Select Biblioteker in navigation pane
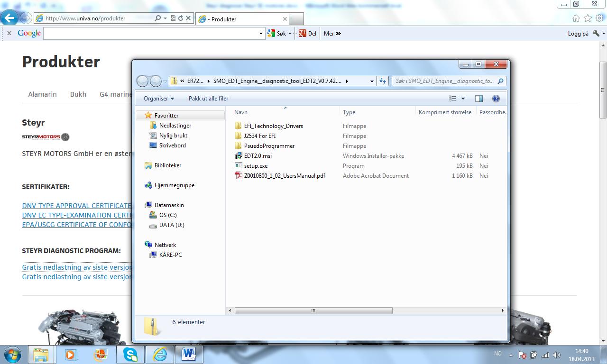This screenshot has height=364, width=607. tap(167, 165)
